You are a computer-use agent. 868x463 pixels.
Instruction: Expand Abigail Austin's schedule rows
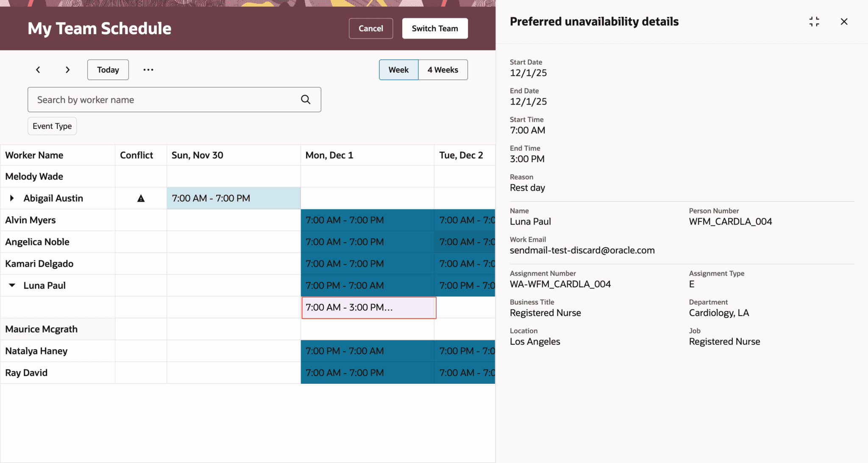point(11,198)
